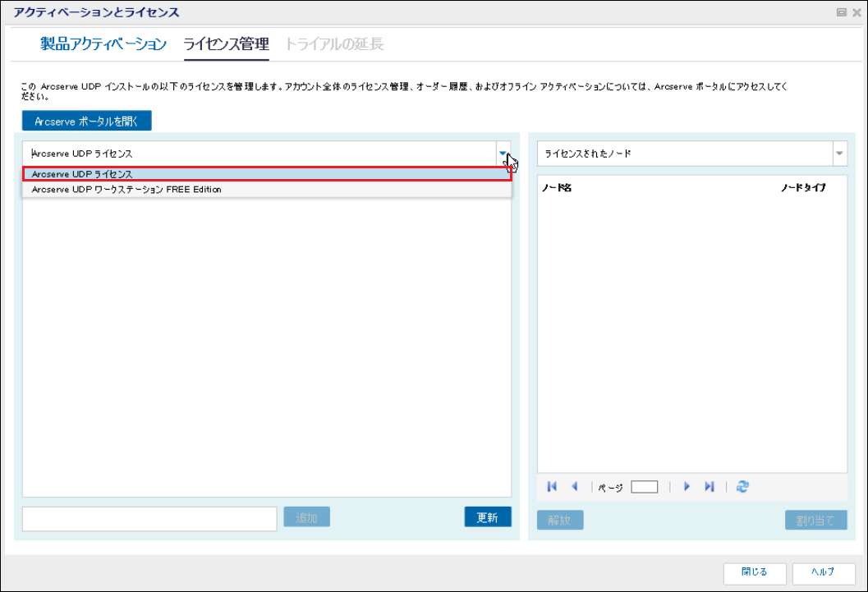Select the トライアルの延長 tab
The image size is (868, 592).
(x=333, y=44)
